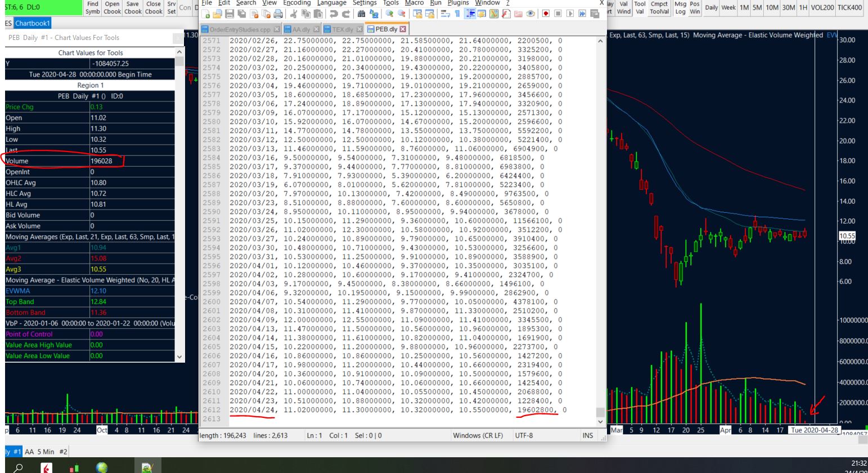Screen dimensions: 868x473
Task: Open Find using the binoculars icon
Action: tap(361, 14)
